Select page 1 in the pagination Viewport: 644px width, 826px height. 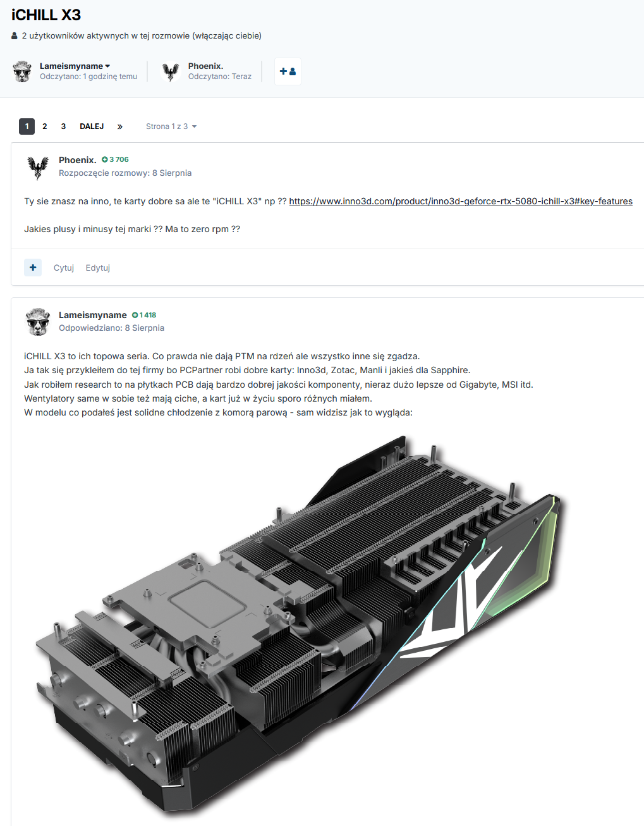[x=27, y=126]
